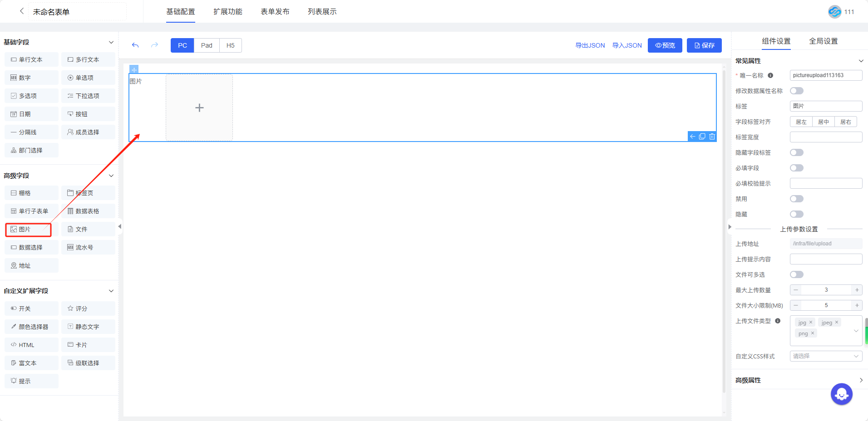Click the redo arrow icon
Screen dimensions: 868x421
[x=155, y=45]
